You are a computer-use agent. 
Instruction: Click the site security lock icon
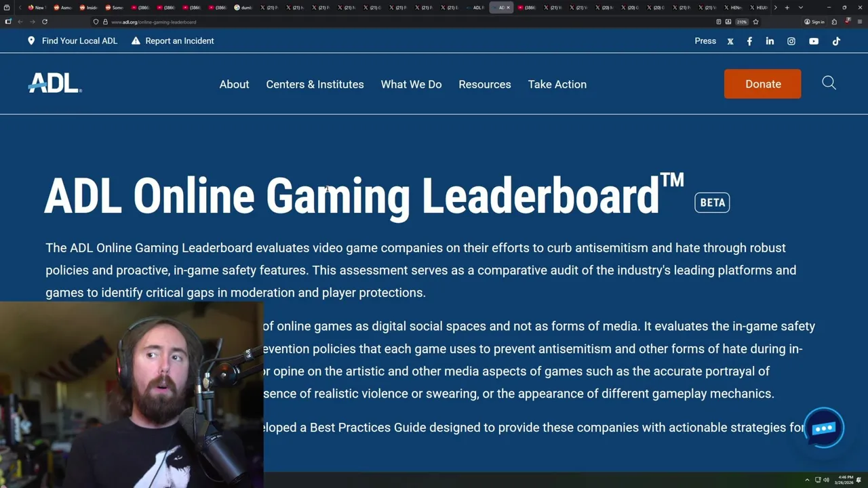pos(105,22)
